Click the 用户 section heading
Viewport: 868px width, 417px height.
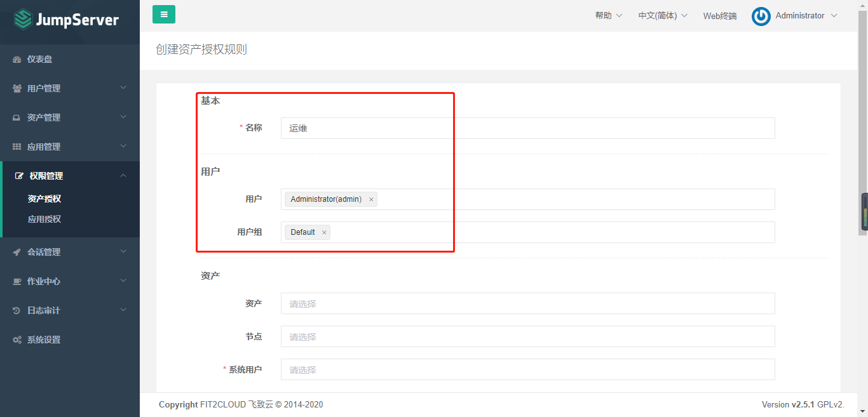tap(210, 171)
